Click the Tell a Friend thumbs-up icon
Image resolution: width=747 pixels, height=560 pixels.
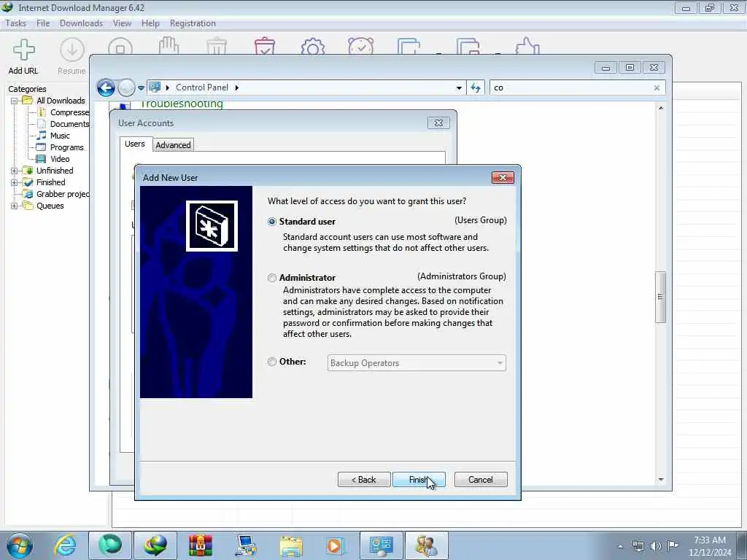pyautogui.click(x=527, y=46)
